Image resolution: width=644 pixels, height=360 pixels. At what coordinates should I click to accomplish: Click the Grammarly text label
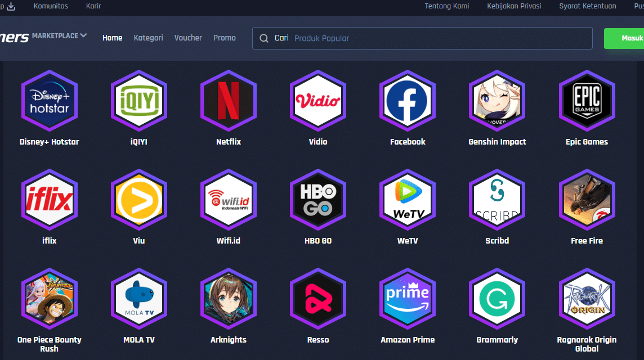point(497,340)
